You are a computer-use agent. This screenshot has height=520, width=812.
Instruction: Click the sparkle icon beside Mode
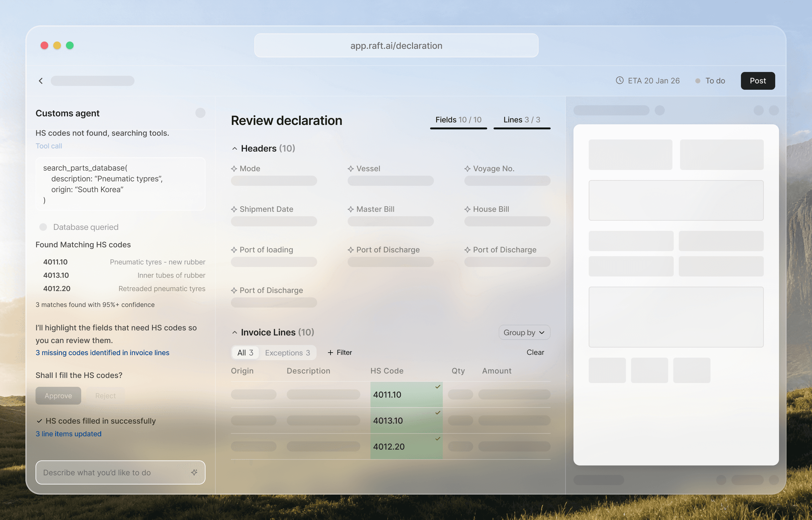coord(234,168)
